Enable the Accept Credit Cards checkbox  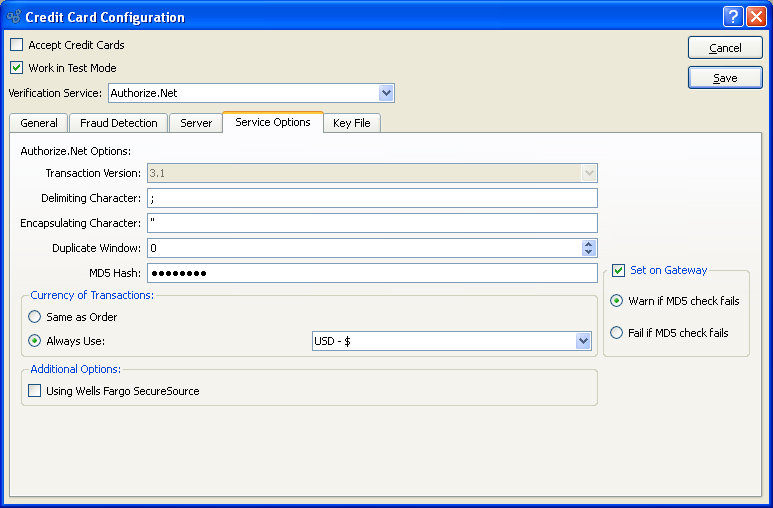tap(17, 45)
